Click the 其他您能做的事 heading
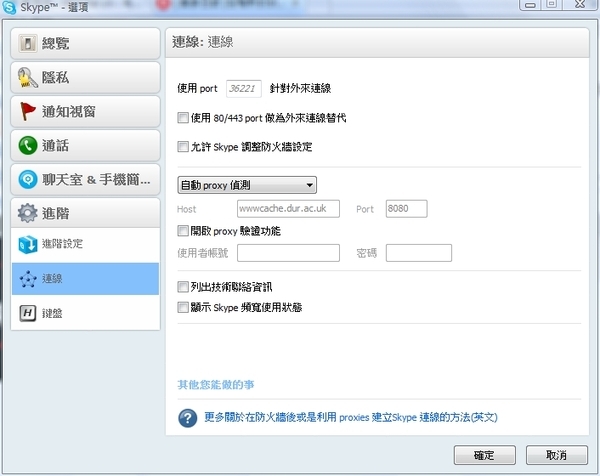Viewport: 600px width, 476px height. coord(216,385)
